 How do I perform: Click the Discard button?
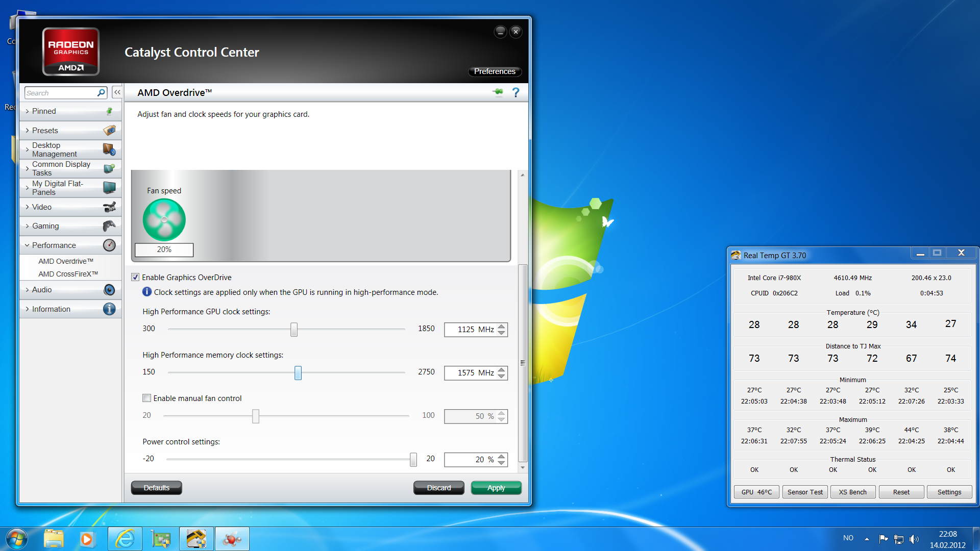pos(439,488)
